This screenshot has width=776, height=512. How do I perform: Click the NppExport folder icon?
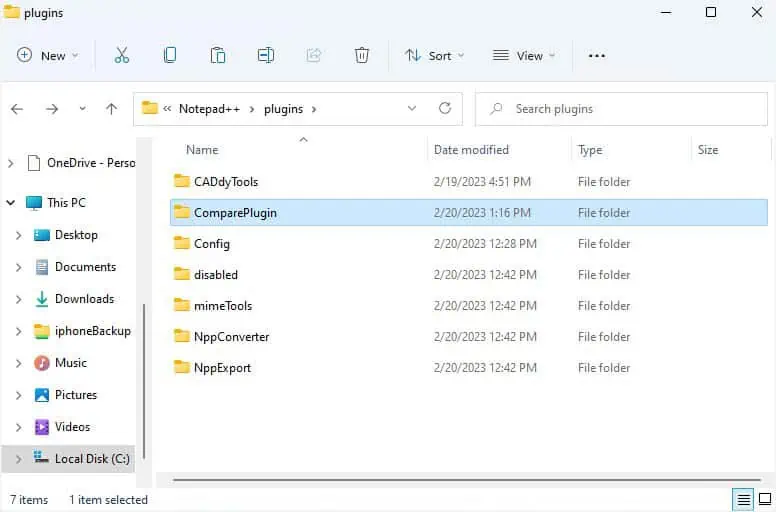pos(182,367)
